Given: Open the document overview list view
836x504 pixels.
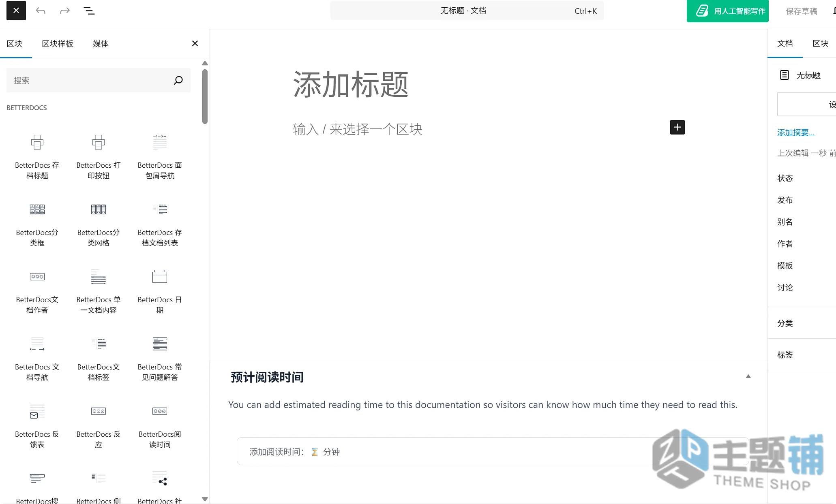Looking at the screenshot, I should point(89,11).
